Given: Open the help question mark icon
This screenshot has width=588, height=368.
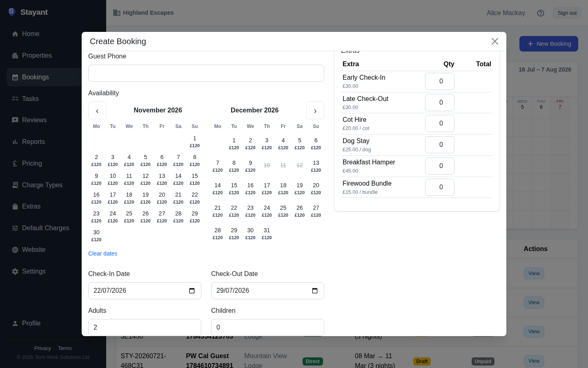Looking at the screenshot, I should click(541, 13).
